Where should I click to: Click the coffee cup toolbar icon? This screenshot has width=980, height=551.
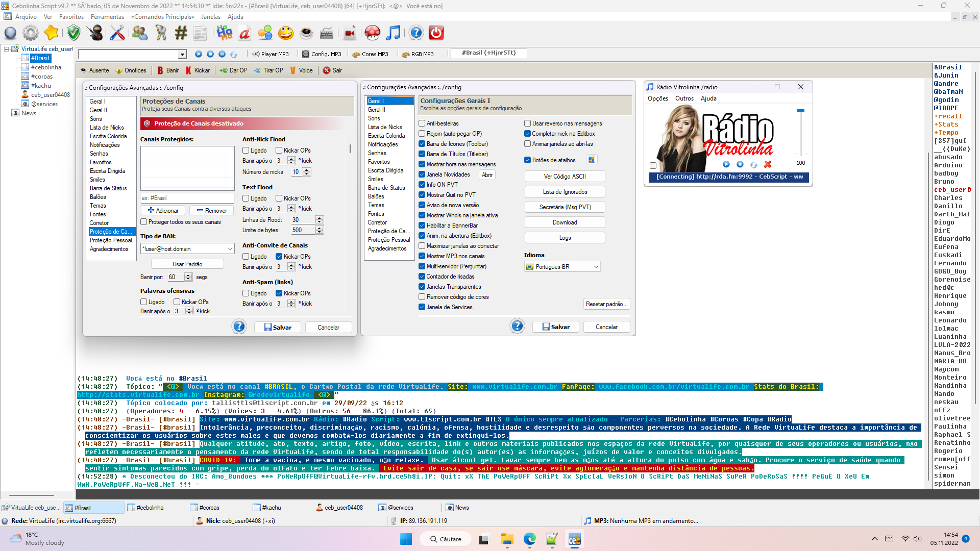click(306, 33)
